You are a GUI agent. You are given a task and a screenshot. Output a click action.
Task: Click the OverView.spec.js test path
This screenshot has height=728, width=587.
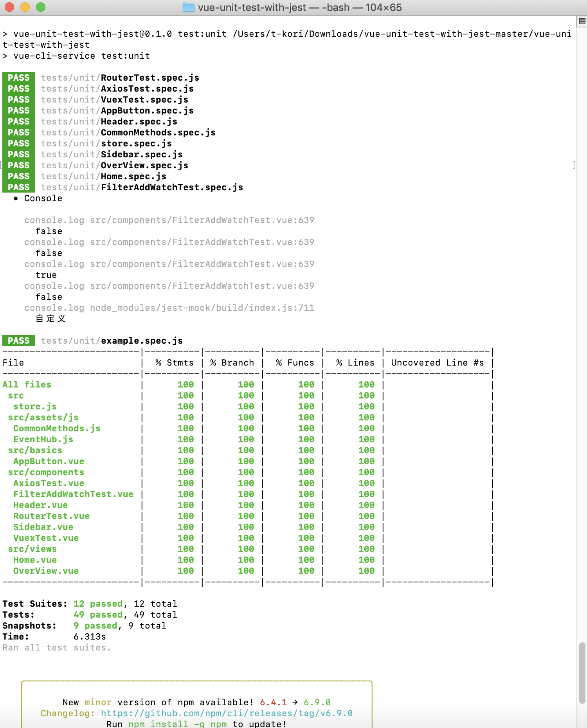(x=115, y=165)
